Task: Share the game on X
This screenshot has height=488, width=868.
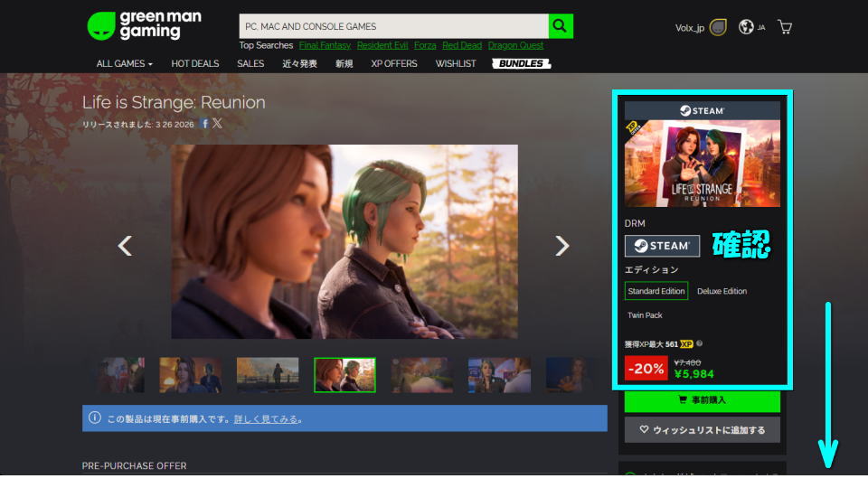Action: pyautogui.click(x=217, y=124)
